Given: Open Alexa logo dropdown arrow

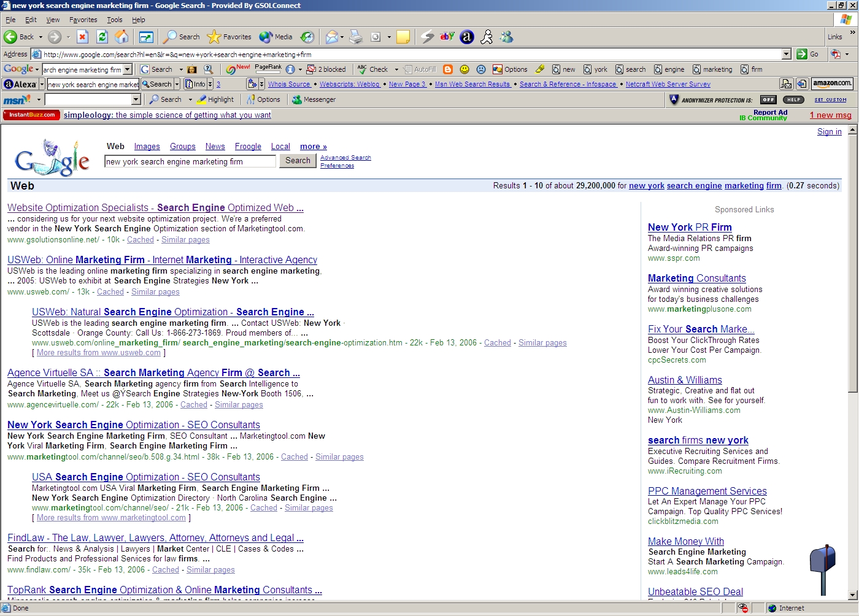Looking at the screenshot, I should pos(42,84).
